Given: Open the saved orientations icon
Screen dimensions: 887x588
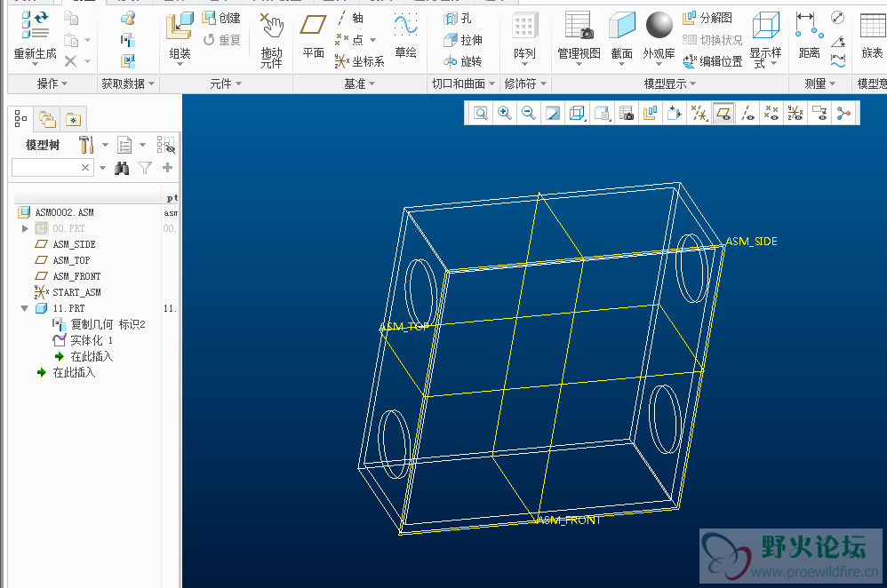Looking at the screenshot, I should (602, 113).
